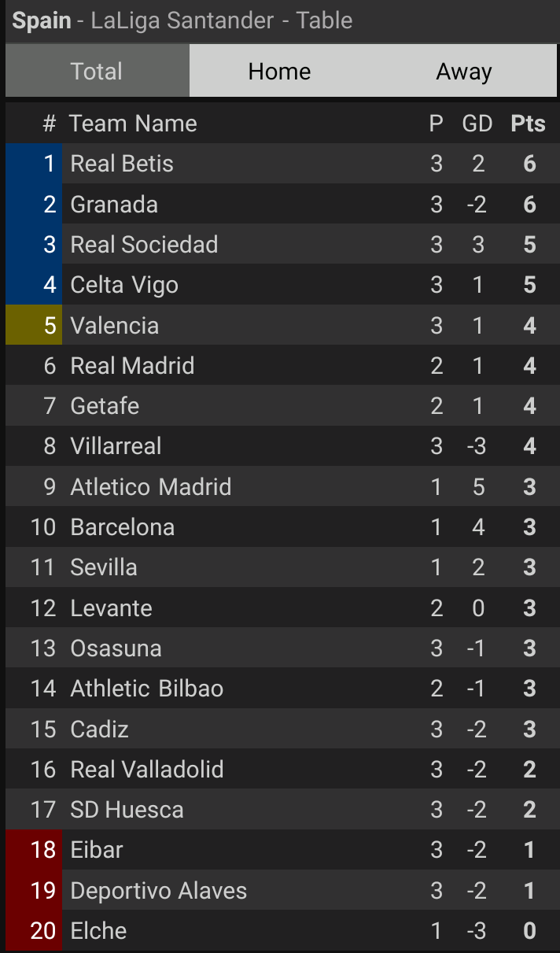Click Atletico Madrid in standings

click(x=151, y=487)
